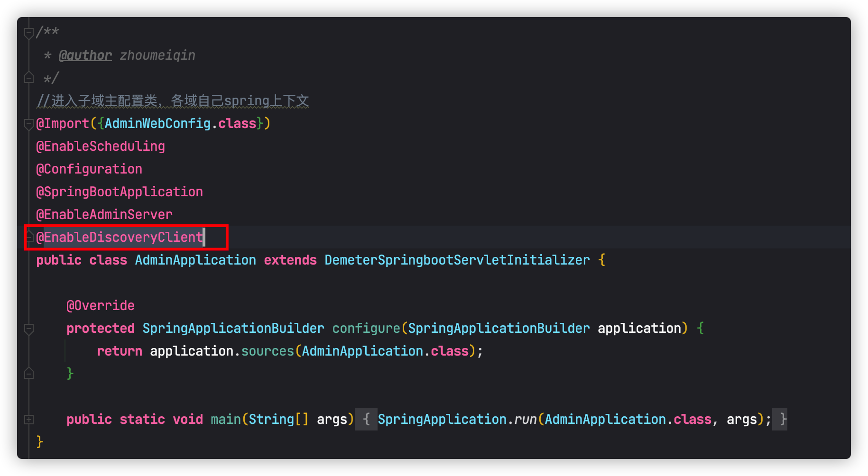Click the folded "{" placeholder in the main method

[366, 419]
